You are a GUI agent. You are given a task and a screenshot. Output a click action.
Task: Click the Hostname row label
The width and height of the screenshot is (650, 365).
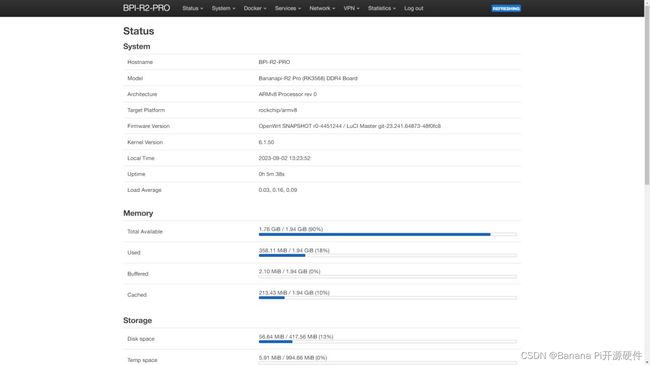140,62
